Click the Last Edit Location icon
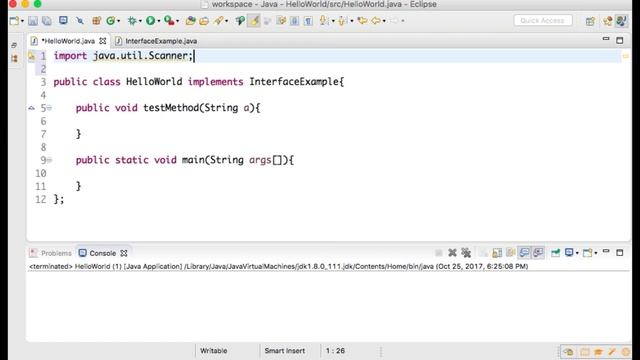Viewport: 640px width, 360px height. click(x=362, y=20)
